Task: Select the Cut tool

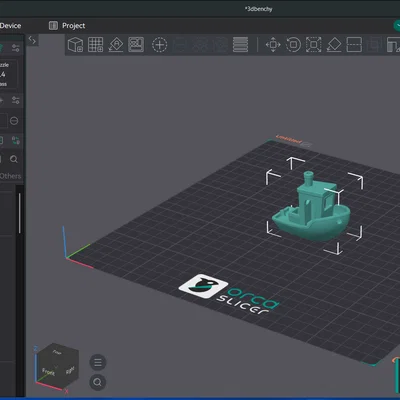Action: (354, 45)
